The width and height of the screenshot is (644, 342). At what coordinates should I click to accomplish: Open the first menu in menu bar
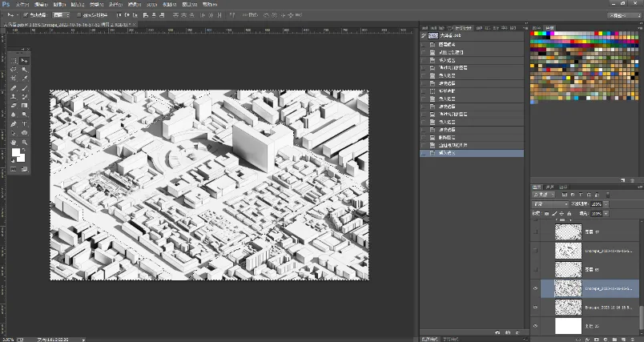[22, 5]
